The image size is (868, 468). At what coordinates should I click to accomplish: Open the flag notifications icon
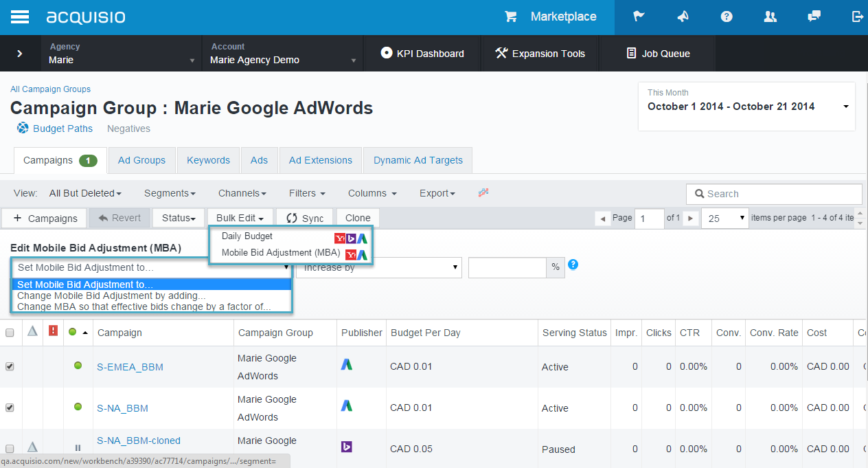coord(639,16)
